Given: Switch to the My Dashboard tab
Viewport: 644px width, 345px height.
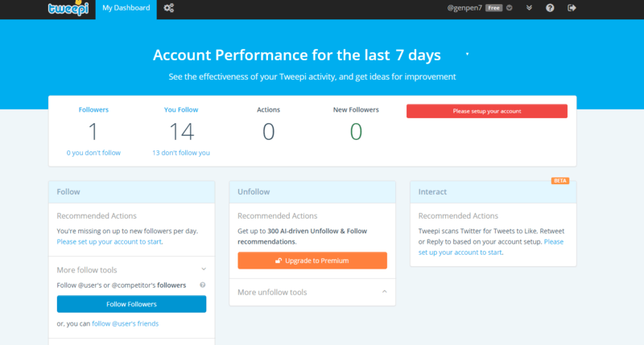Looking at the screenshot, I should point(126,8).
